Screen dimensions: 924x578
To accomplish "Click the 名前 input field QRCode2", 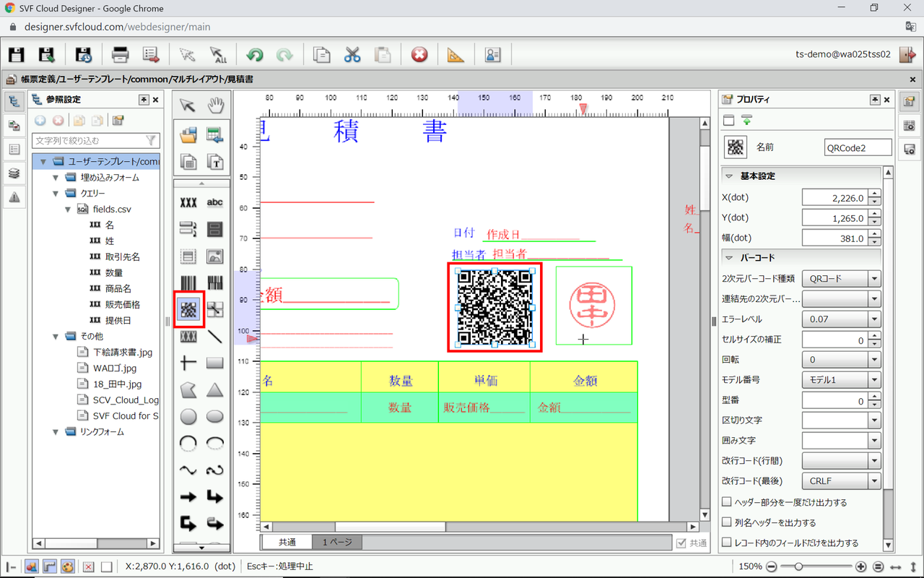I will click(x=858, y=147).
